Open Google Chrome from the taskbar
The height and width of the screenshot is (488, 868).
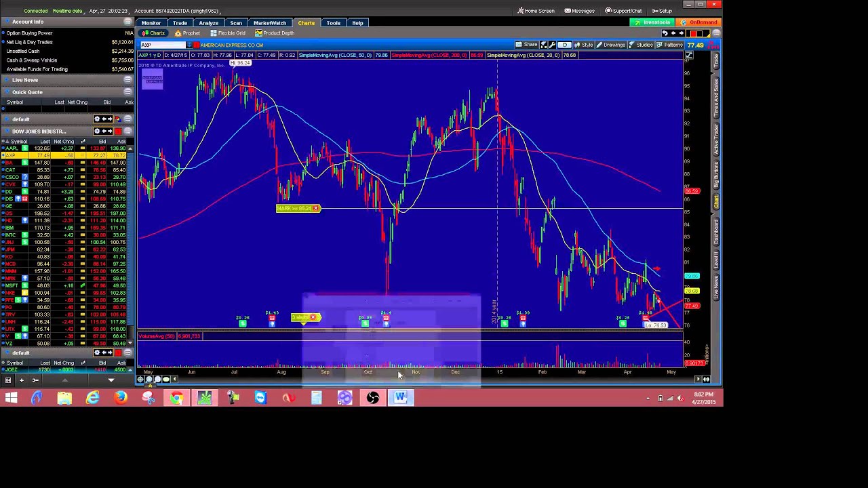(x=176, y=398)
